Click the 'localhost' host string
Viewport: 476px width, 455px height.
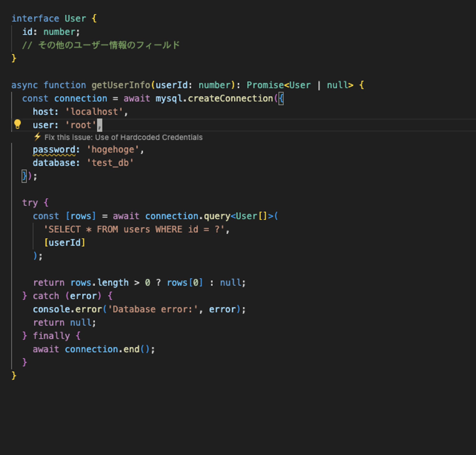coord(94,112)
